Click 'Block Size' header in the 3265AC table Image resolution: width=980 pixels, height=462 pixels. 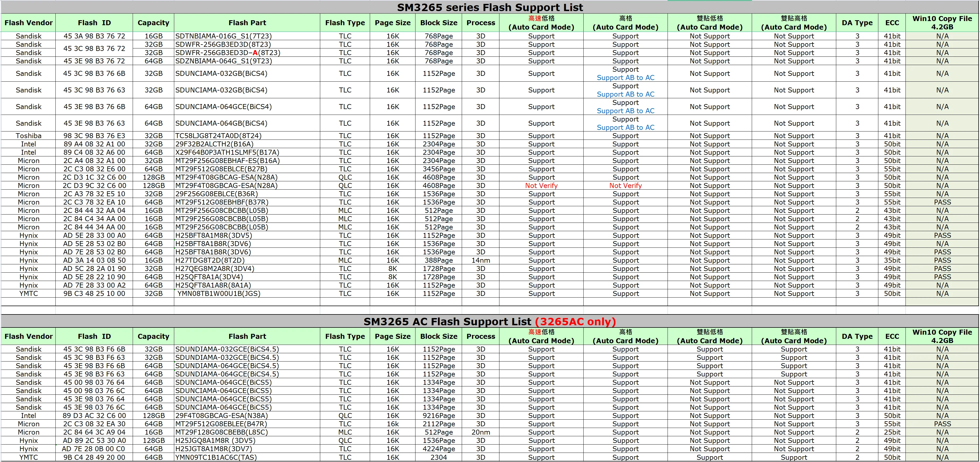coord(439,337)
